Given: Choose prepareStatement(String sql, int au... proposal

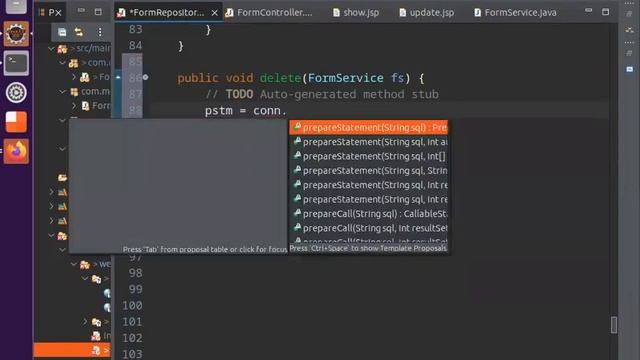Looking at the screenshot, I should pos(369,142).
